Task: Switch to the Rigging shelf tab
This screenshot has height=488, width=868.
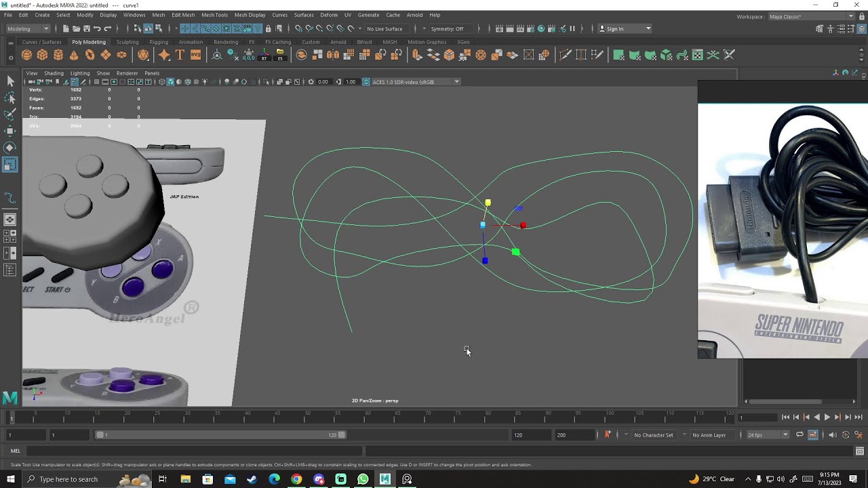Action: tap(159, 42)
